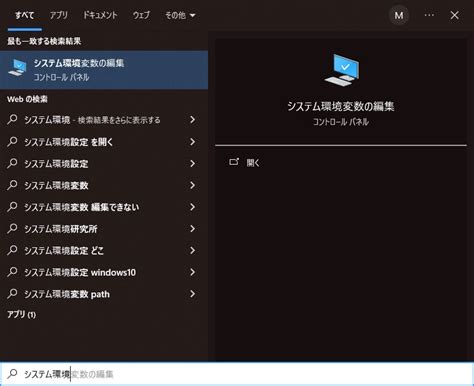Select the すべて tab

[x=25, y=15]
